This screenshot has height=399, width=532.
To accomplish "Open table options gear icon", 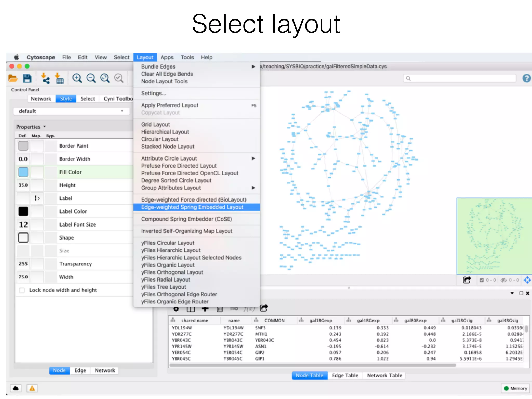I will coord(176,309).
